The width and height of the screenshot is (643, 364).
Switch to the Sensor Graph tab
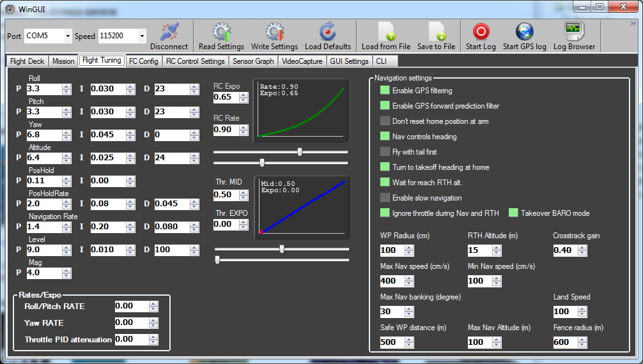tap(253, 61)
